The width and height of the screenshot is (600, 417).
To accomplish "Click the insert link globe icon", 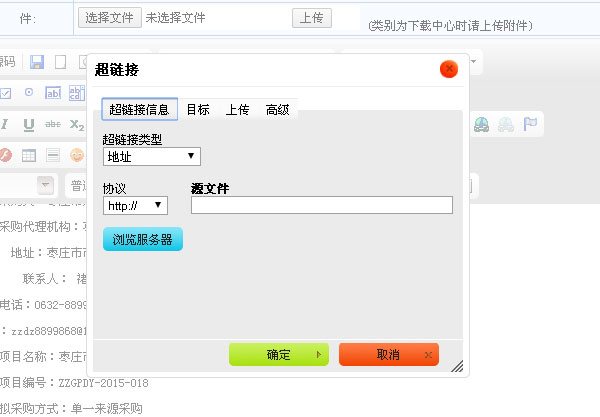I will tap(483, 124).
